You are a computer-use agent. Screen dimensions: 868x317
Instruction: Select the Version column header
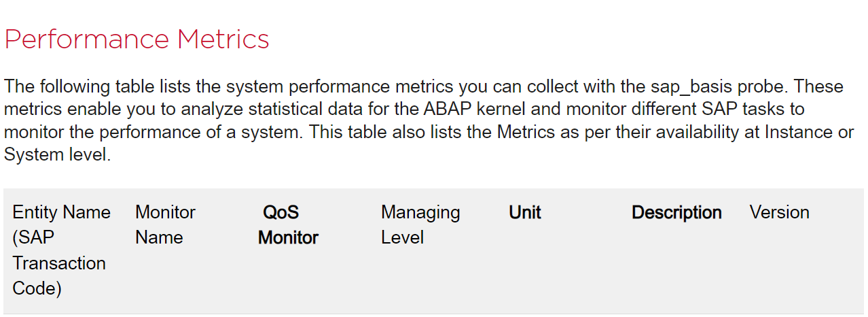(x=779, y=212)
